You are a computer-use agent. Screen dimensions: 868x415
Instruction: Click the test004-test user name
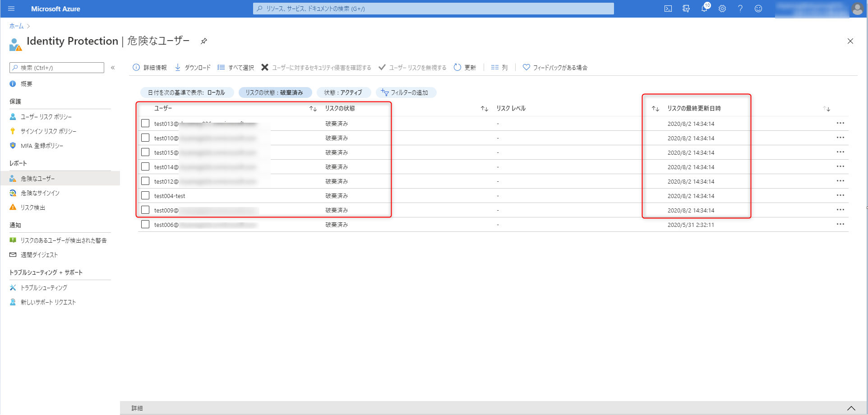coord(170,196)
